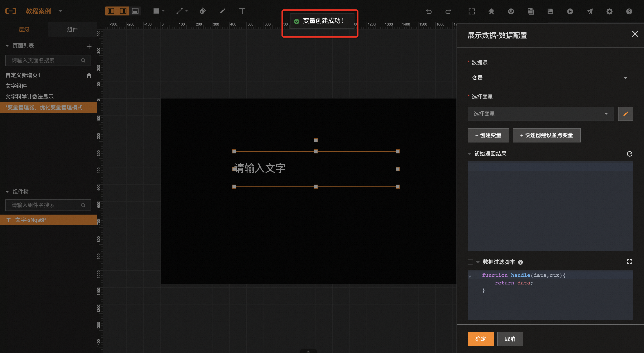This screenshot has width=644, height=353.
Task: Toggle the left panel layout button
Action: point(111,11)
